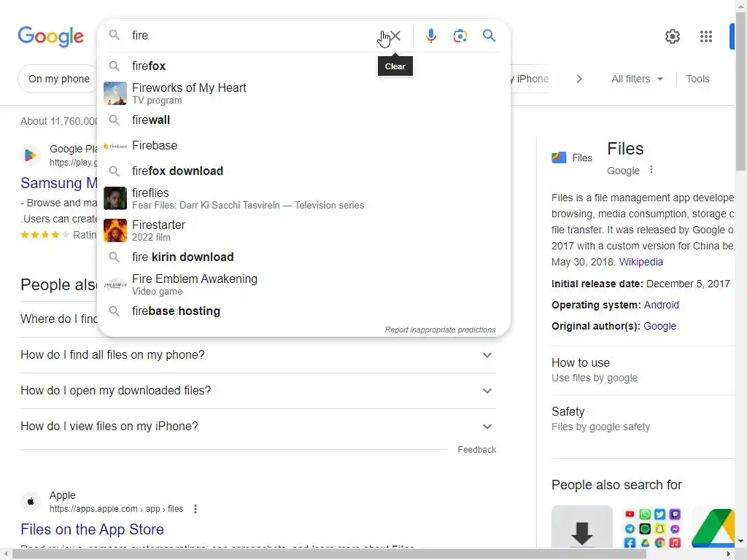Select firefox download suggestion
The image size is (747, 560).
(303, 171)
